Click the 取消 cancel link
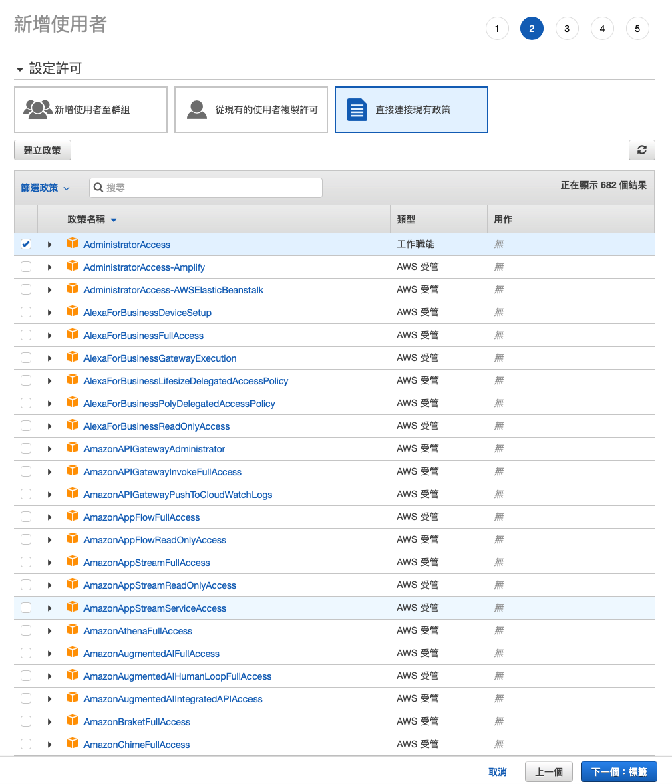Image resolution: width=672 pixels, height=784 pixels. (497, 772)
